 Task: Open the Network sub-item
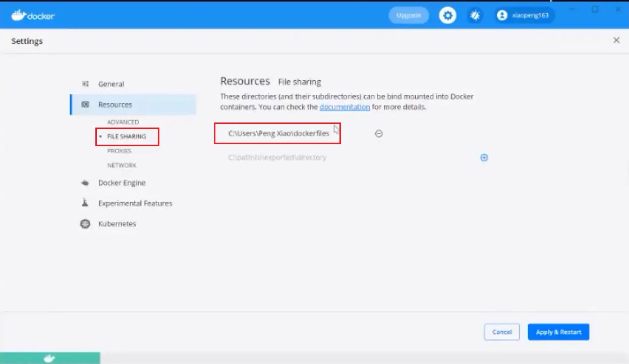122,165
